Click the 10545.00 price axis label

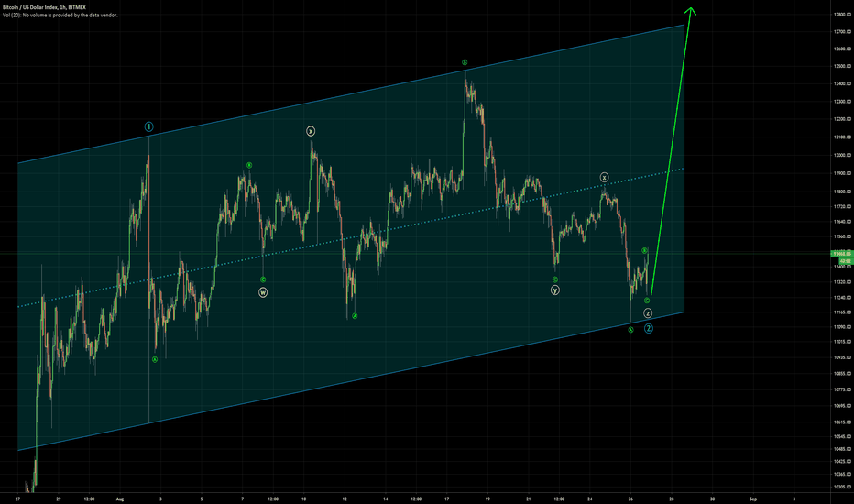click(842, 436)
